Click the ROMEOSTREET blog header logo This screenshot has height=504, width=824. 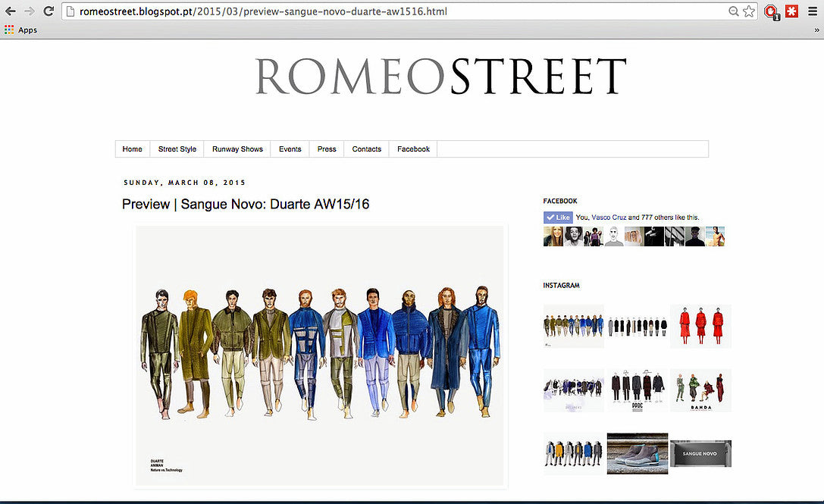point(440,77)
